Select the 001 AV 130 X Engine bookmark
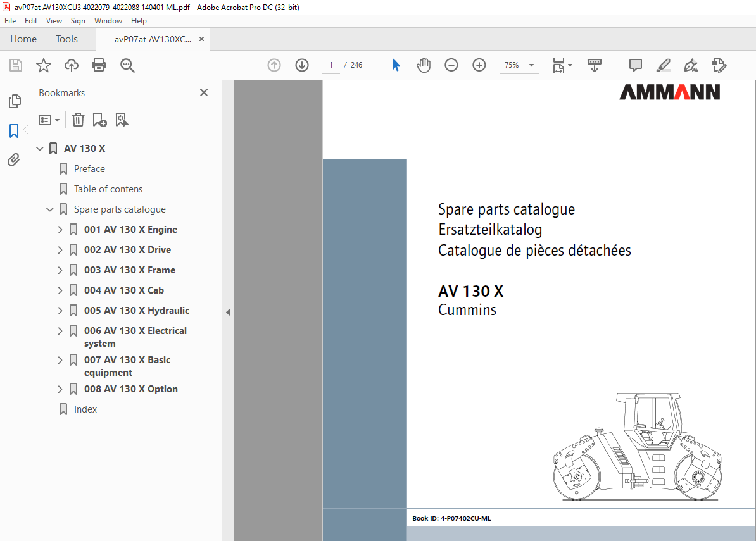Screen dimensions: 756x541 click(x=130, y=230)
